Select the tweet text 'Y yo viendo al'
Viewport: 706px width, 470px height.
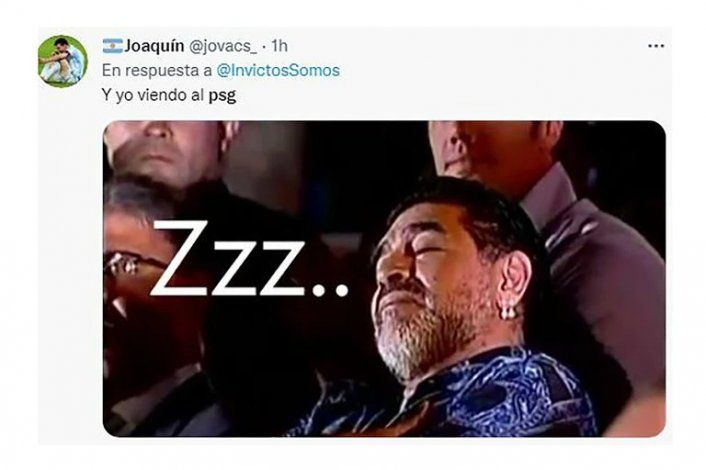pyautogui.click(x=153, y=95)
